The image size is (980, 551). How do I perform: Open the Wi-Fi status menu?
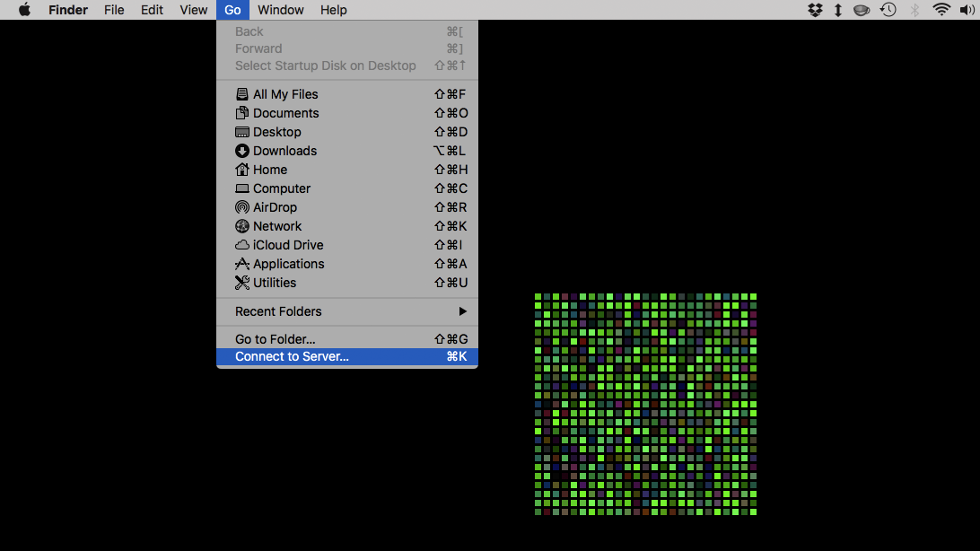coord(941,10)
